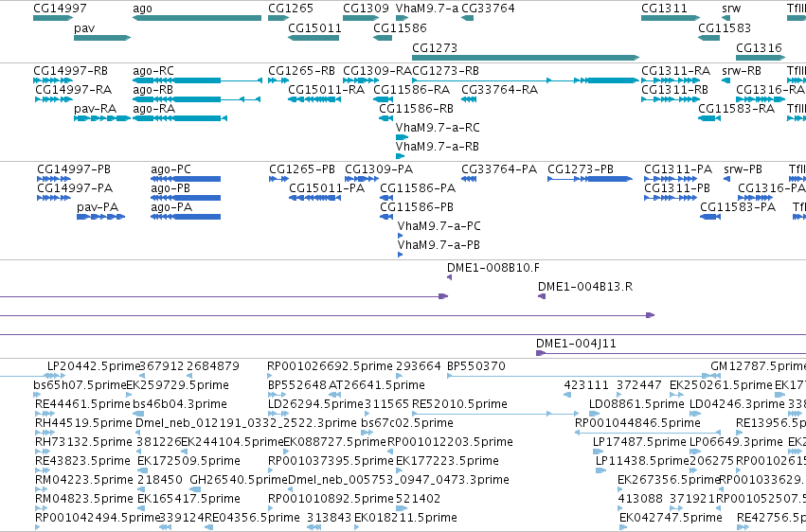Click the CG1265-RB transcript label
Image resolution: width=806 pixels, height=532 pixels.
point(302,71)
